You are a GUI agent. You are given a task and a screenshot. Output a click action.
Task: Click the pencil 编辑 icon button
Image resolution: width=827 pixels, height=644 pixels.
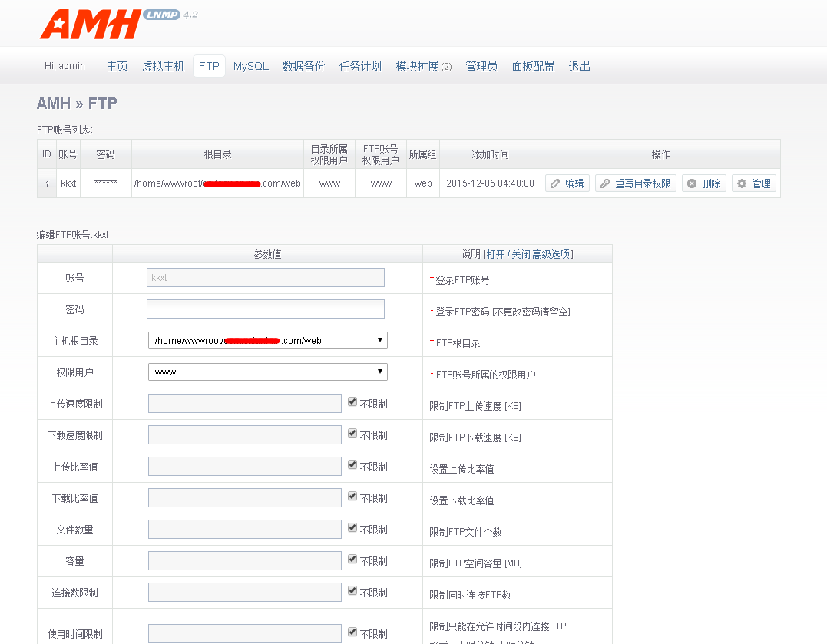tap(567, 183)
